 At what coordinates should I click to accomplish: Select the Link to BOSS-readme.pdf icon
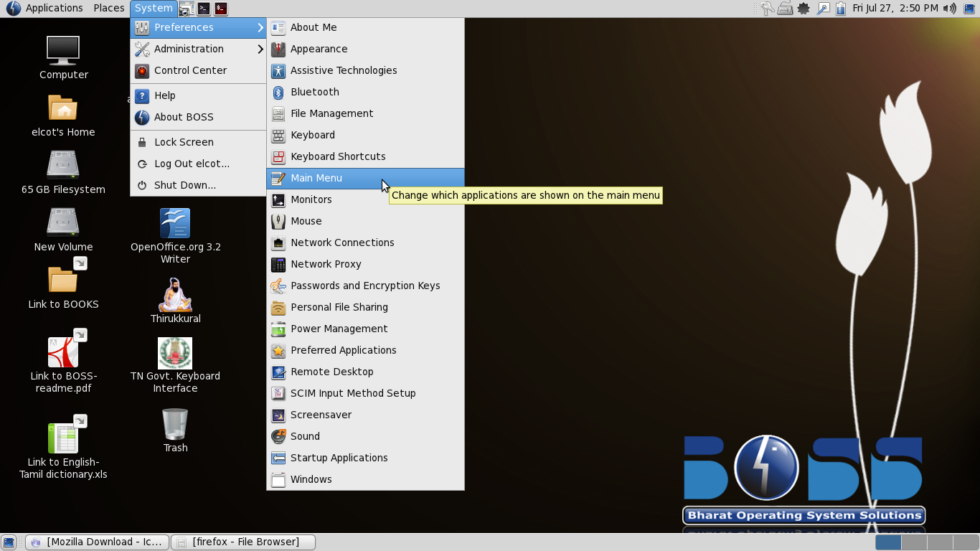(63, 352)
